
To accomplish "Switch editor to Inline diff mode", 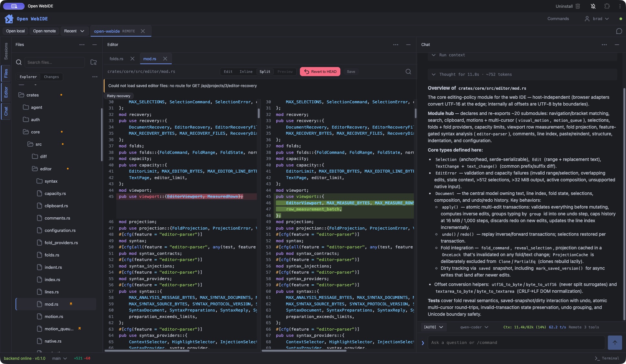I will 246,72.
